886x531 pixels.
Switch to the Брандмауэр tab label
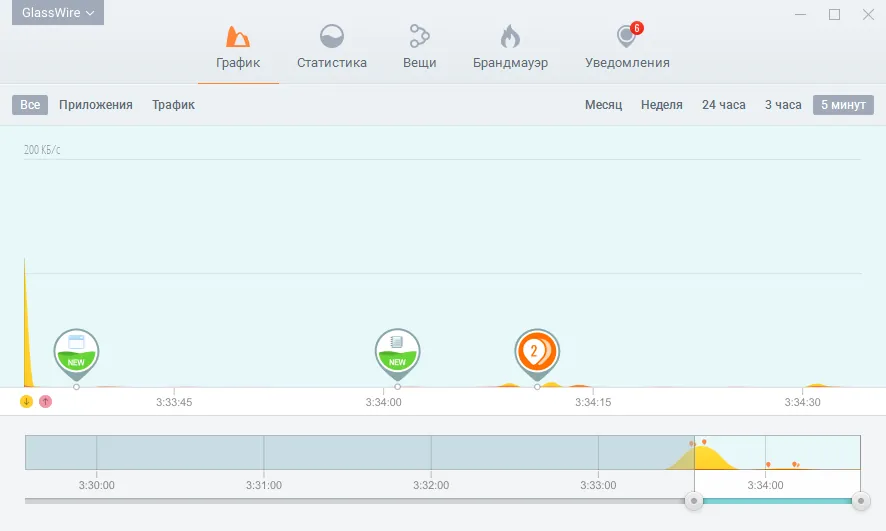[510, 63]
